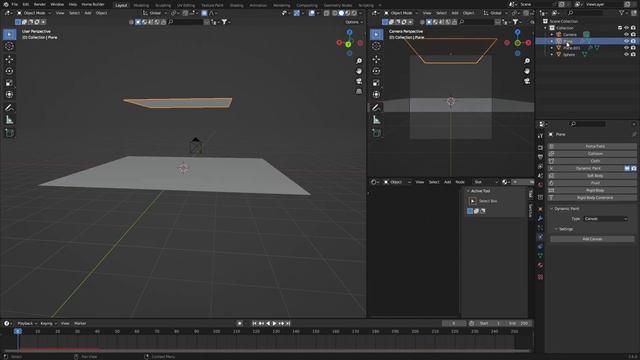Open the Physics properties tab
The width and height of the screenshot is (640, 360).
540,237
